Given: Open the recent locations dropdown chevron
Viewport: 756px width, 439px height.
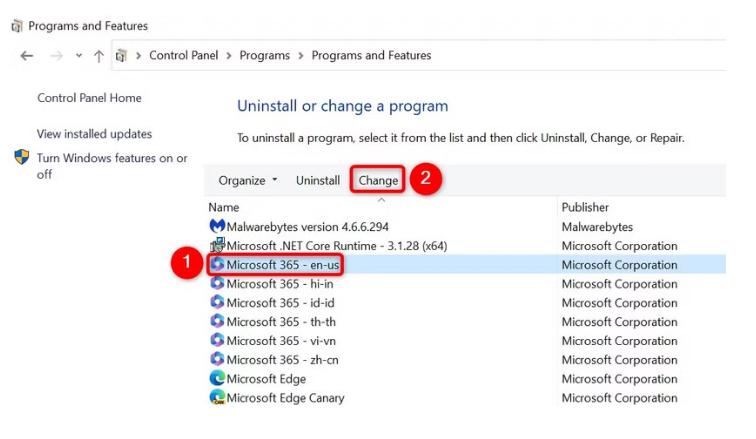Looking at the screenshot, I should click(79, 56).
